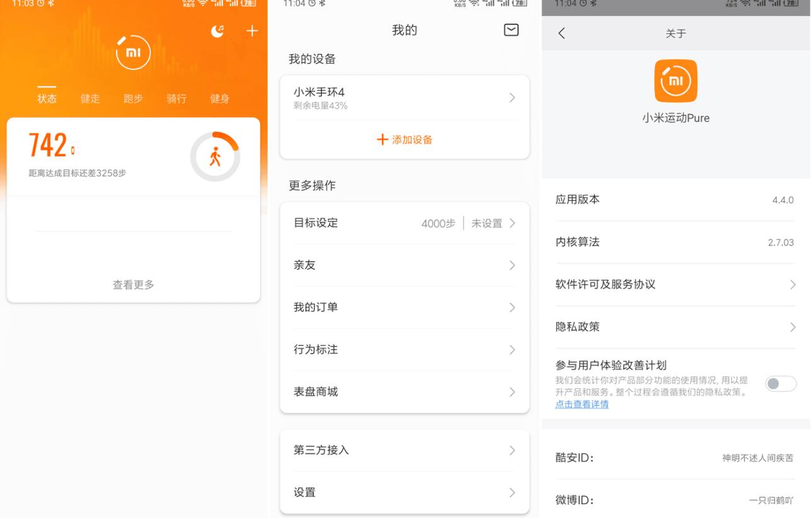Tap the 微博ID name 一只归鹤吖

coord(772,501)
